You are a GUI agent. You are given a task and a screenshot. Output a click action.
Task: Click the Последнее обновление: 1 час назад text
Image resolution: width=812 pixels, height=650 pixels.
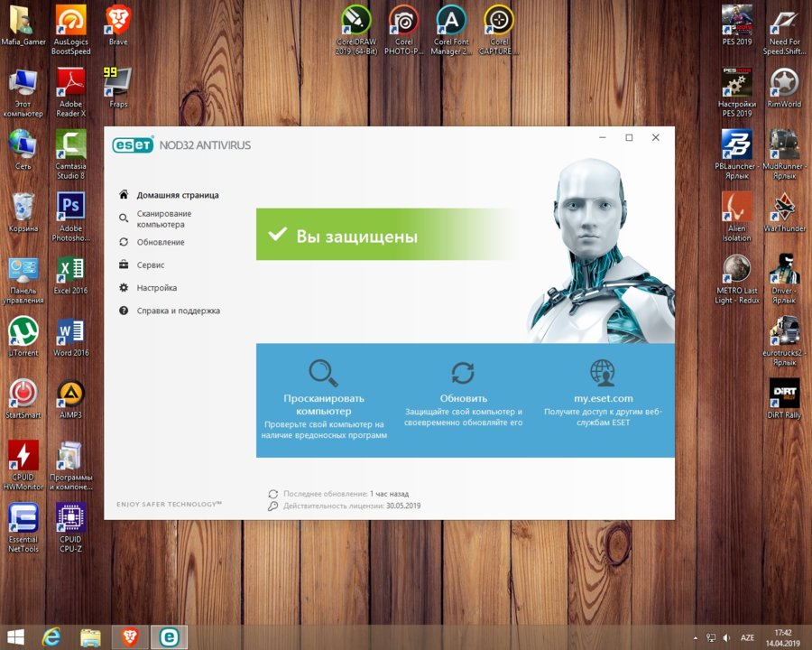pyautogui.click(x=346, y=494)
